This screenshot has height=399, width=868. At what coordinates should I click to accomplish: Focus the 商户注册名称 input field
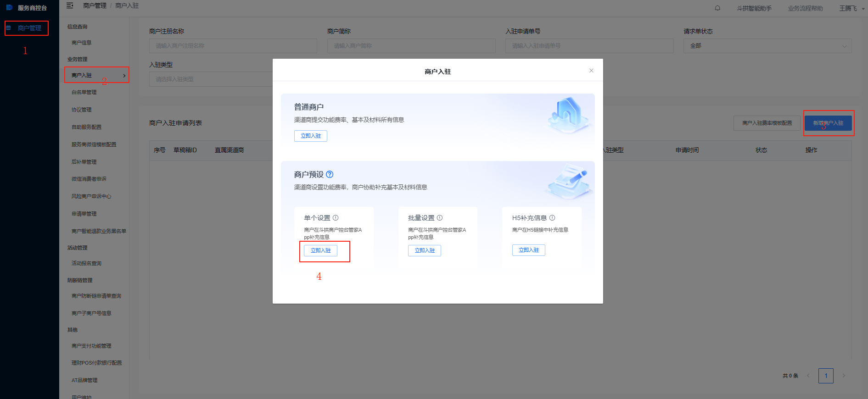[233, 46]
